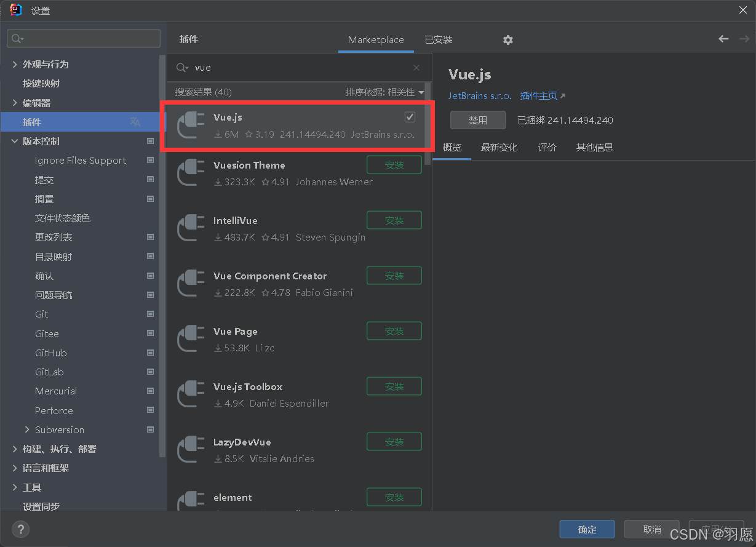Select 问题导航 settings item
Image resolution: width=756 pixels, height=547 pixels.
point(54,295)
